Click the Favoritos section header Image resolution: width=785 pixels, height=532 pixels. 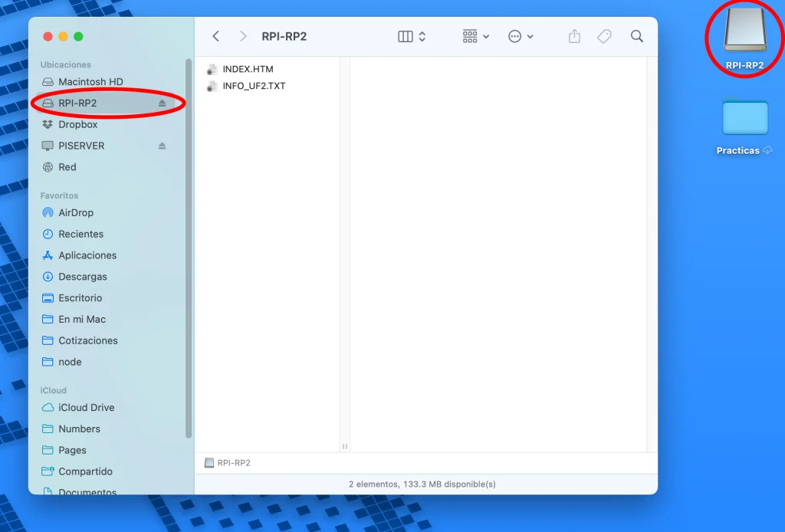(59, 195)
